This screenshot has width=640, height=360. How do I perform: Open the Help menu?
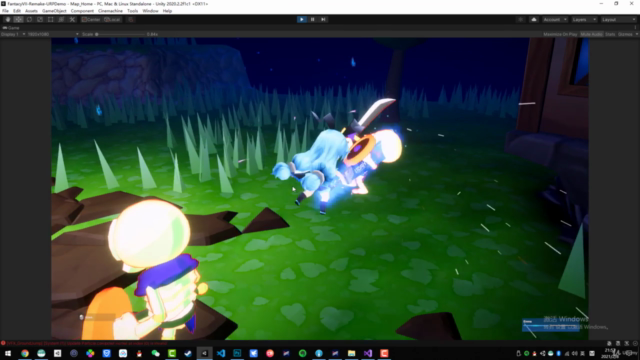click(167, 11)
